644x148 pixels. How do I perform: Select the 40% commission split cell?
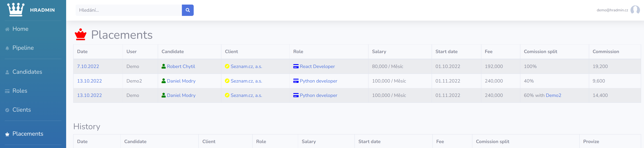[x=555, y=81]
